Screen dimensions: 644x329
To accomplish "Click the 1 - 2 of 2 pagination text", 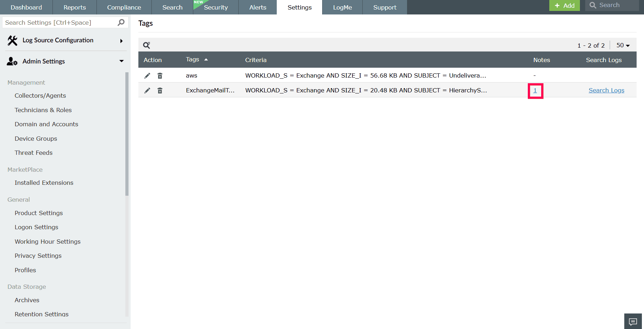I will pyautogui.click(x=591, y=45).
